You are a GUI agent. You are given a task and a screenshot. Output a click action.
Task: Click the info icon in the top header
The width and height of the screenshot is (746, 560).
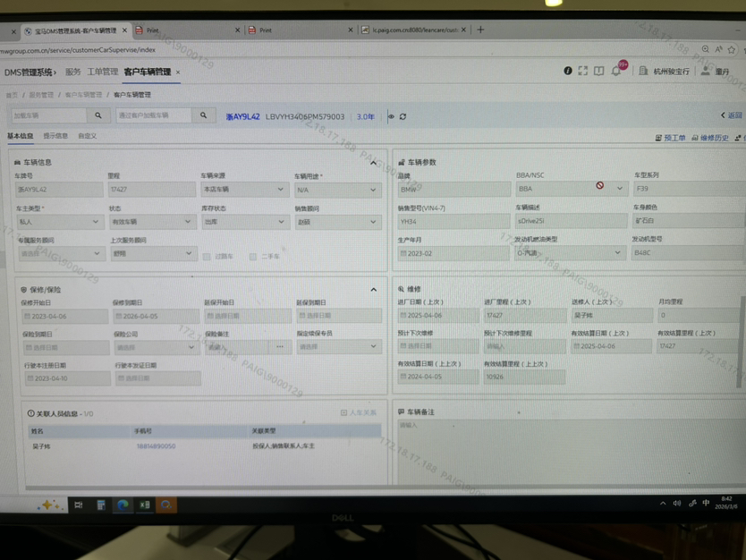click(x=567, y=71)
